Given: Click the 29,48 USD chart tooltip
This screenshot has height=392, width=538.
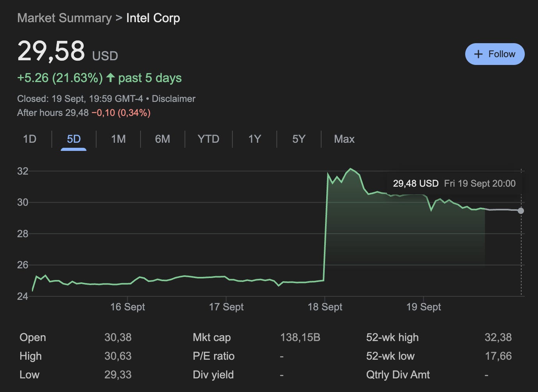Looking at the screenshot, I should (454, 184).
